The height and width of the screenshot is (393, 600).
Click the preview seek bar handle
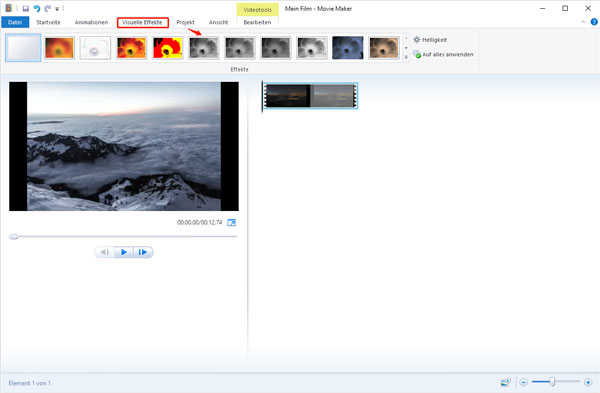[x=14, y=237]
